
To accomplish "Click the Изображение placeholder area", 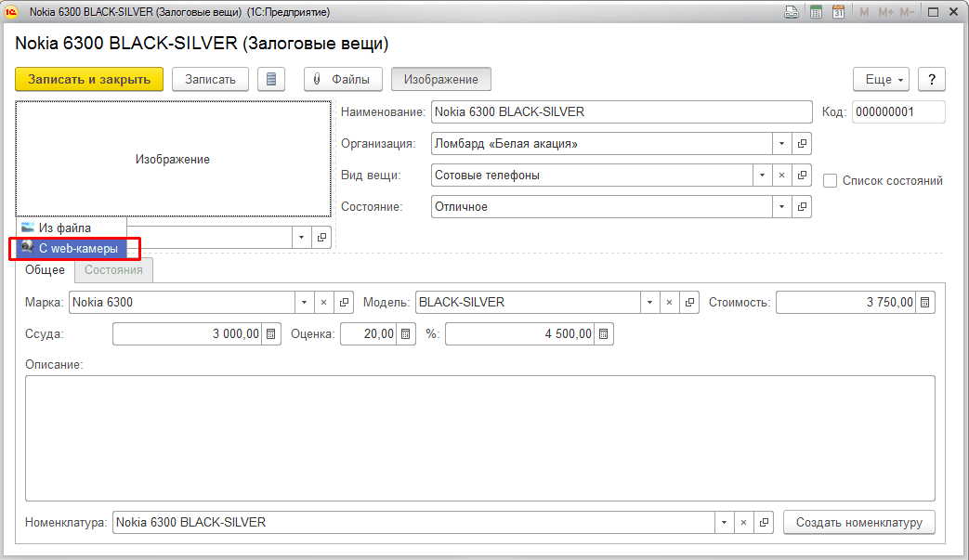I will coord(173,159).
